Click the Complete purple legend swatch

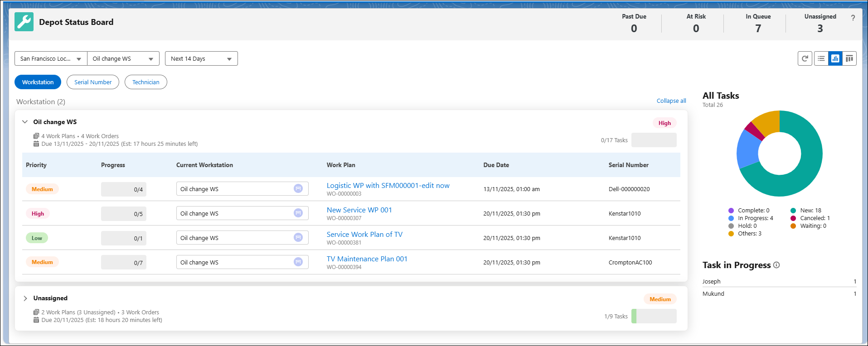pyautogui.click(x=731, y=211)
